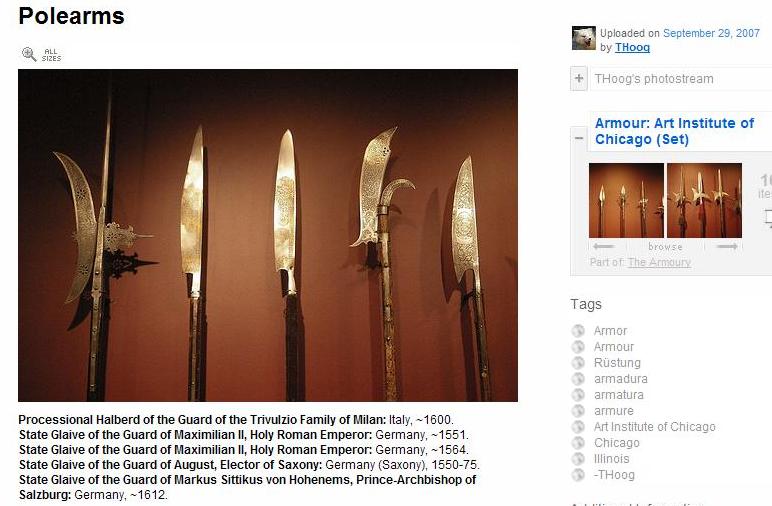This screenshot has width=772, height=506.
Task: Select the Art Institute of Chicago tag
Action: pyautogui.click(x=654, y=427)
